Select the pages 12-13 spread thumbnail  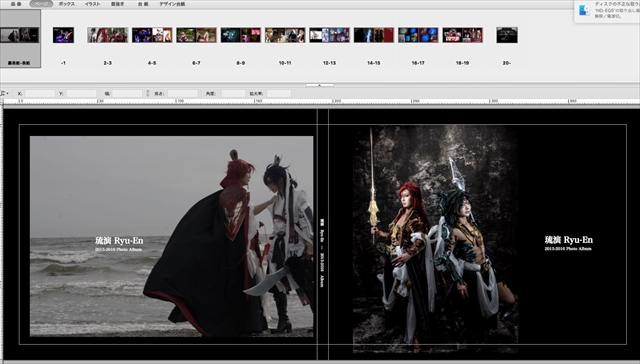tap(329, 35)
